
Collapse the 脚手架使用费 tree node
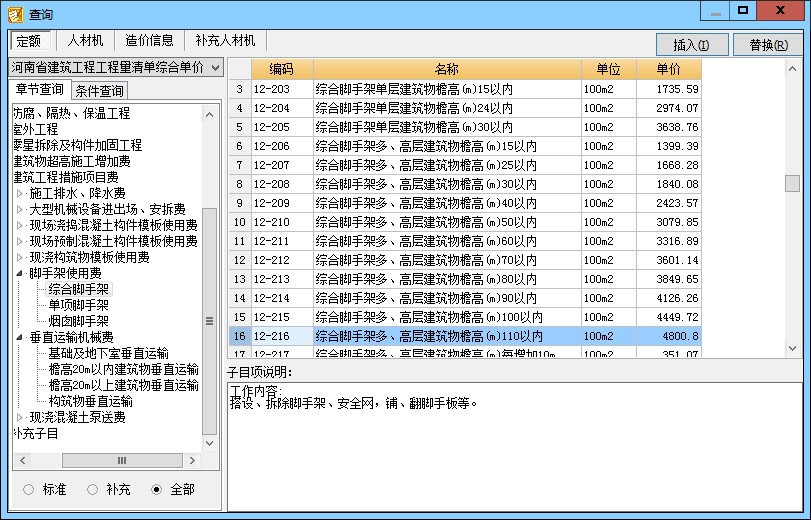(19, 273)
